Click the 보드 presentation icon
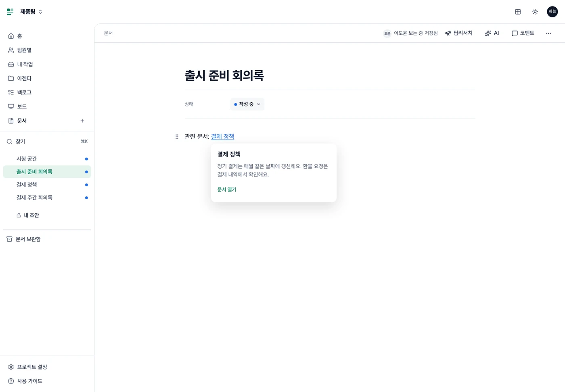 point(11,106)
